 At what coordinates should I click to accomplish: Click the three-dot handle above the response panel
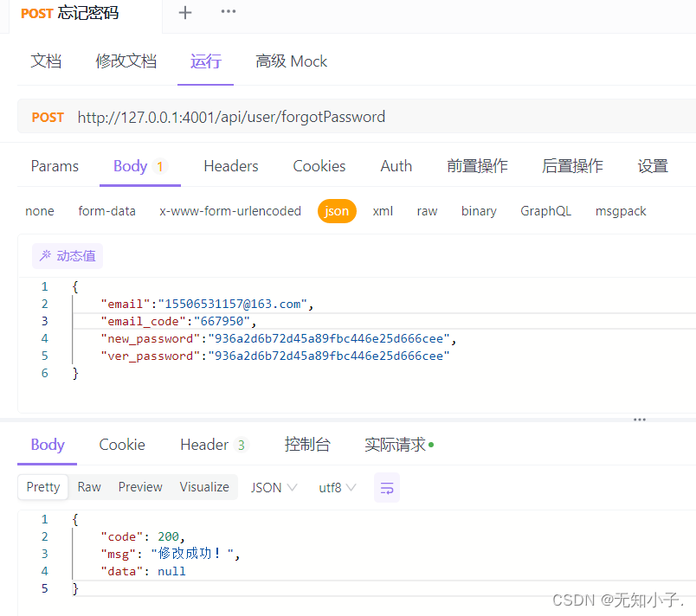point(639,419)
